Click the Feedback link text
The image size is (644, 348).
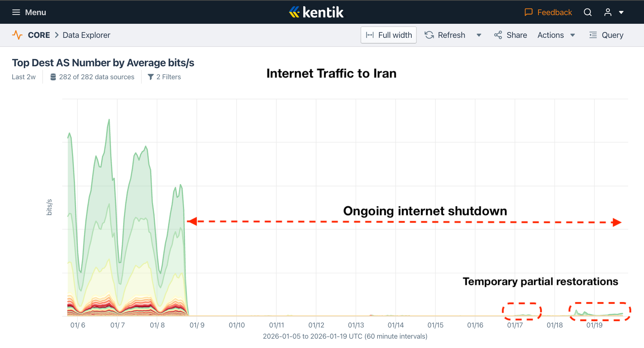click(x=554, y=12)
